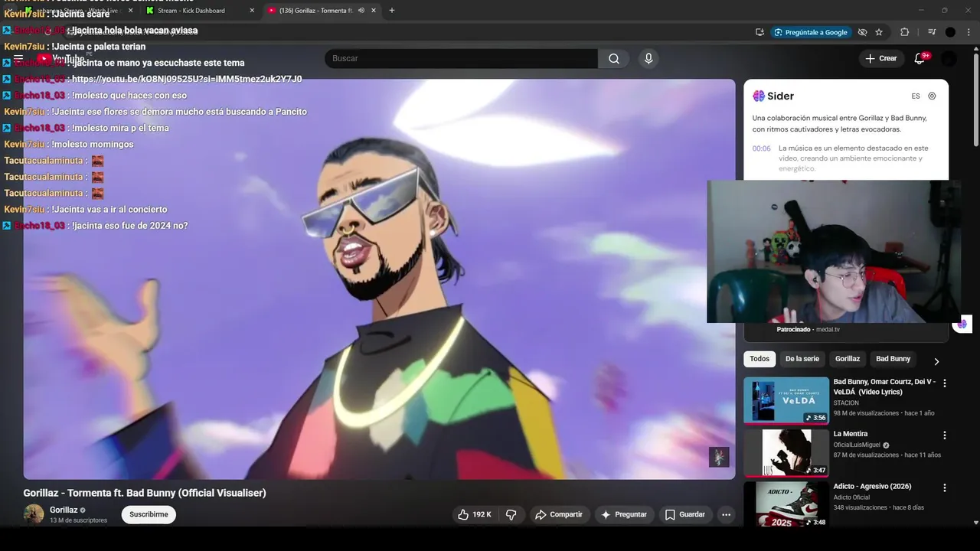Screen dimensions: 980x551
Task: Click the Sider brain logo
Action: click(x=759, y=96)
